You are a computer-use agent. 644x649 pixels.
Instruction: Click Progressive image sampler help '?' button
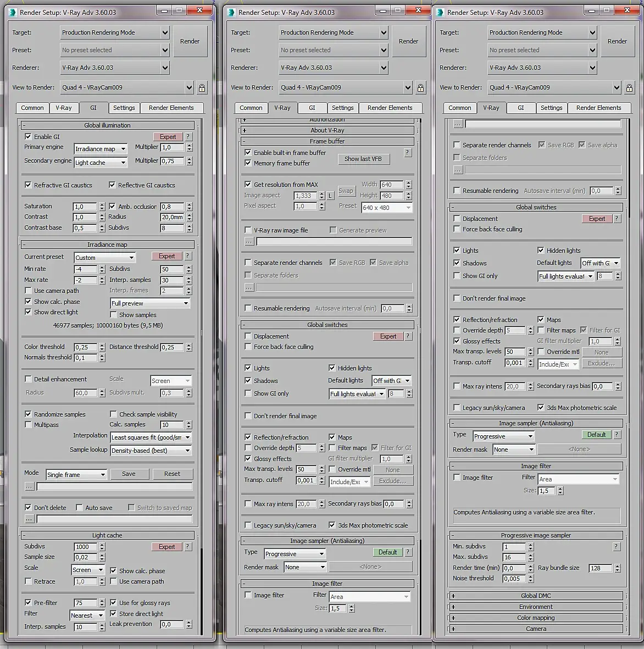click(616, 546)
